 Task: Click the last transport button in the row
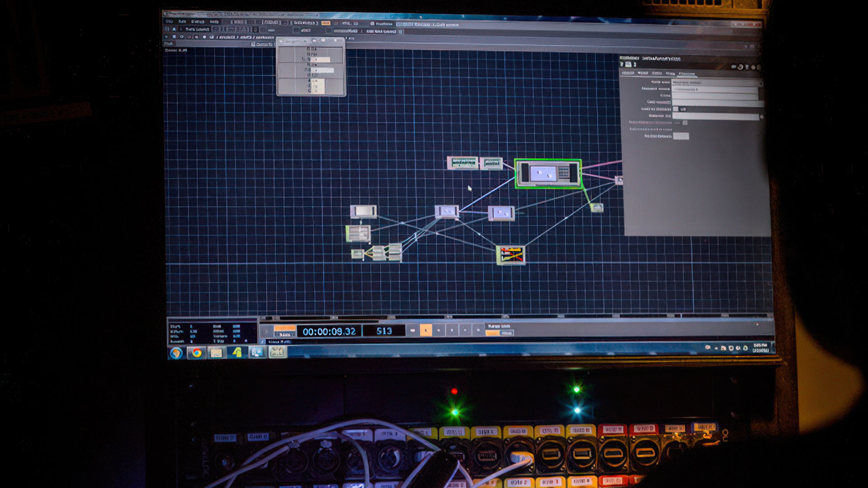point(478,330)
